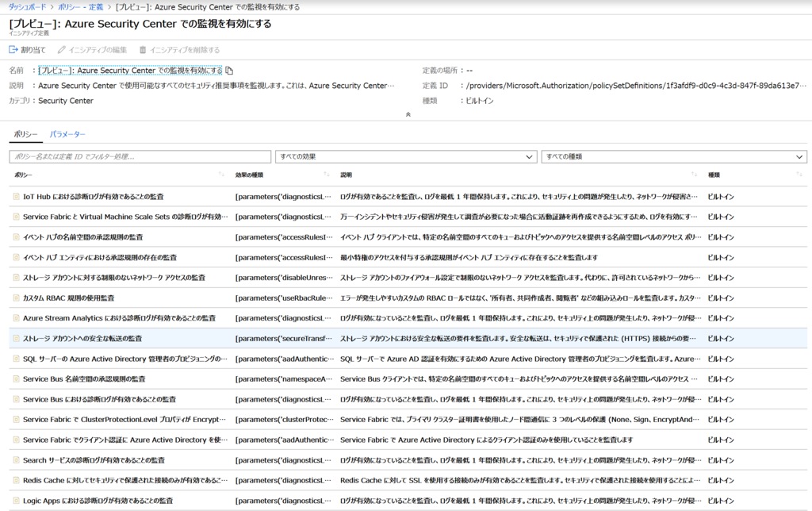Viewport: 812px width, 511px height.
Task: Open the すべての種類 dropdown
Action: pyautogui.click(x=674, y=156)
